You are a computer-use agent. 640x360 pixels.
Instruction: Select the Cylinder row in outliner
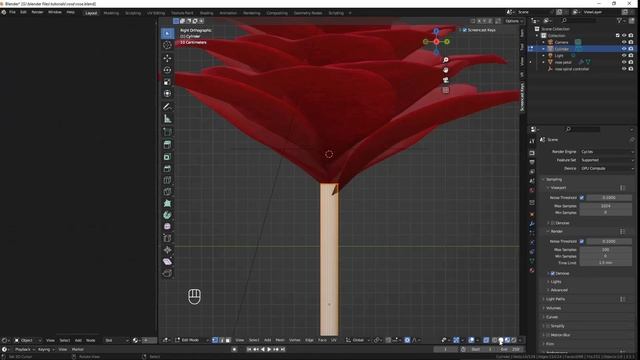tap(581, 49)
